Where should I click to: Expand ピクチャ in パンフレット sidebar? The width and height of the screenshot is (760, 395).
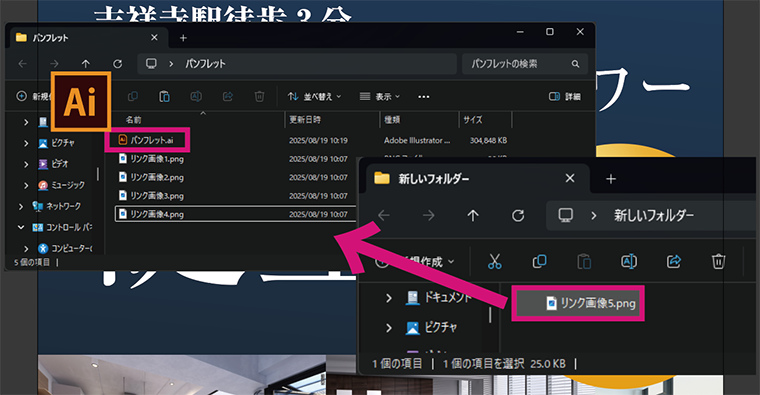[26, 143]
